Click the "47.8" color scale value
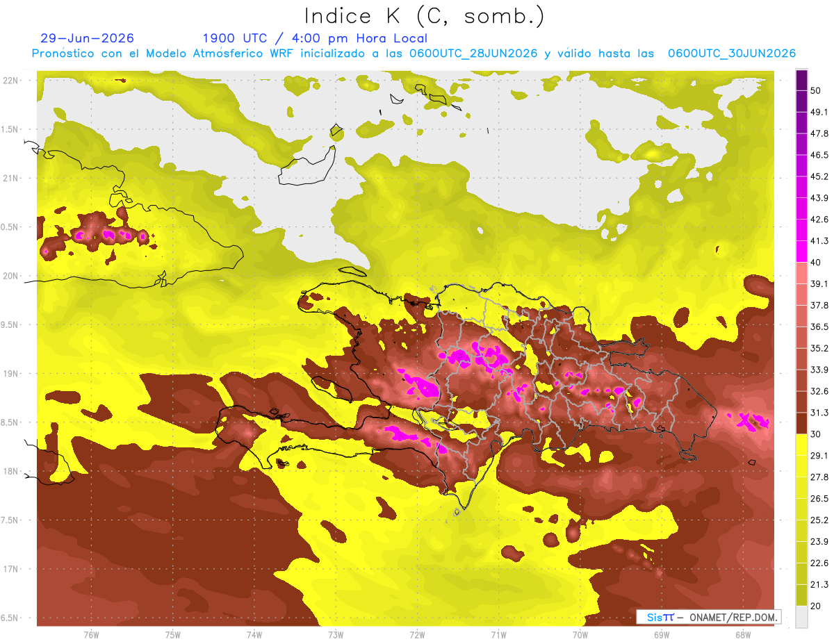 point(819,133)
